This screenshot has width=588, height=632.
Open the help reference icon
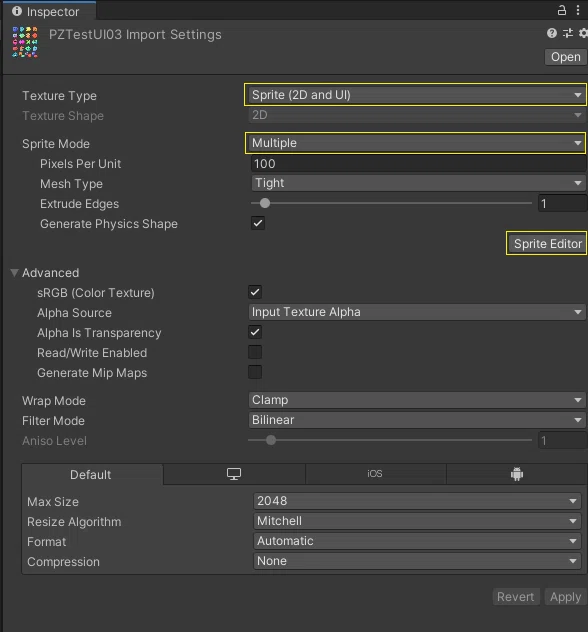point(552,33)
